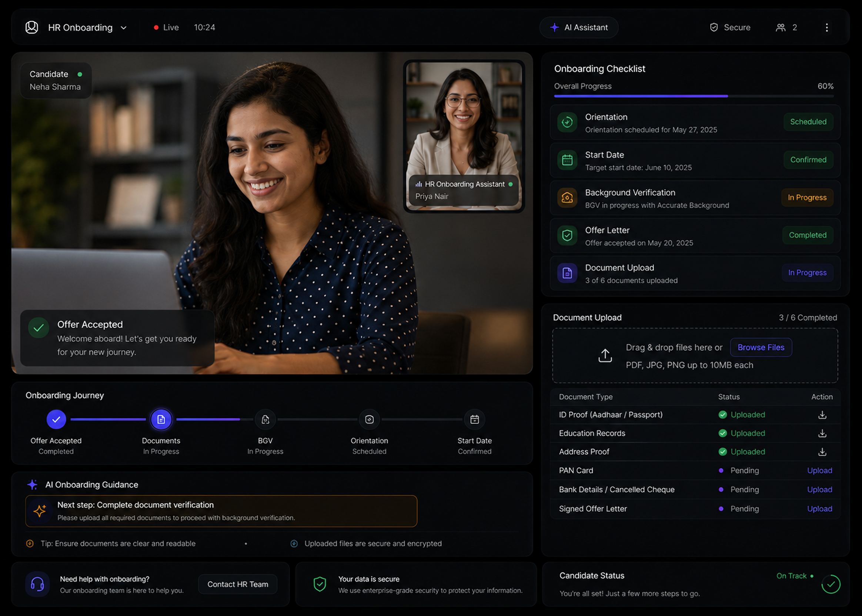This screenshot has height=616, width=862.
Task: Click the upload arrow icon in drop zone
Action: tap(605, 356)
